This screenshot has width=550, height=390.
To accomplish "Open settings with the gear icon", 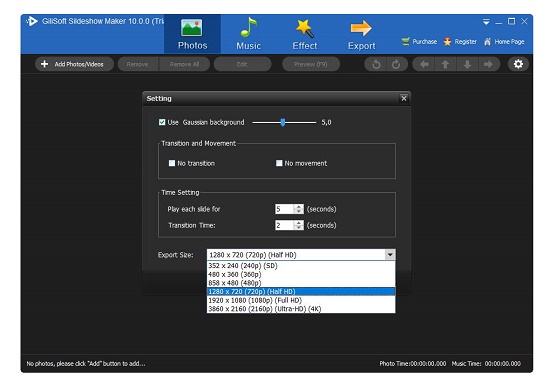I will pyautogui.click(x=518, y=64).
